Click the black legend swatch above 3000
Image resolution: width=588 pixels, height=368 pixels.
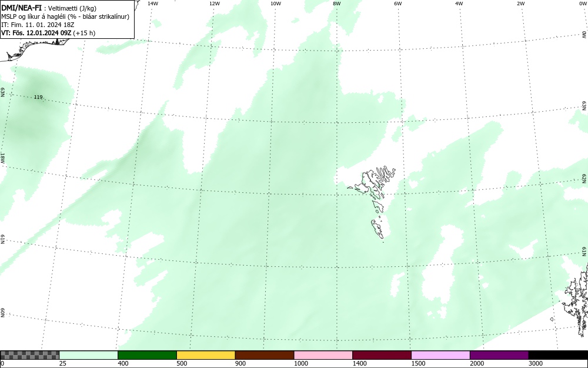pyautogui.click(x=559, y=355)
